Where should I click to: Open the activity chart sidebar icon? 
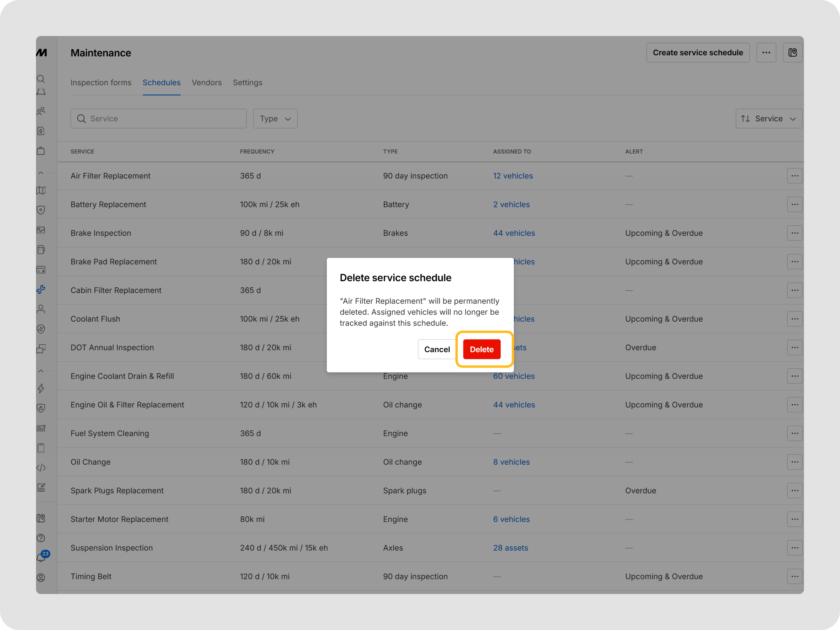click(x=41, y=230)
